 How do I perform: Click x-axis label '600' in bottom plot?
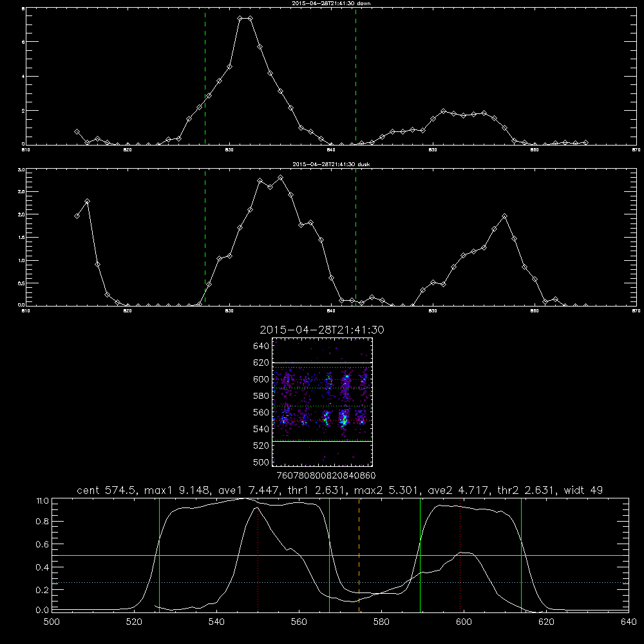point(464,622)
